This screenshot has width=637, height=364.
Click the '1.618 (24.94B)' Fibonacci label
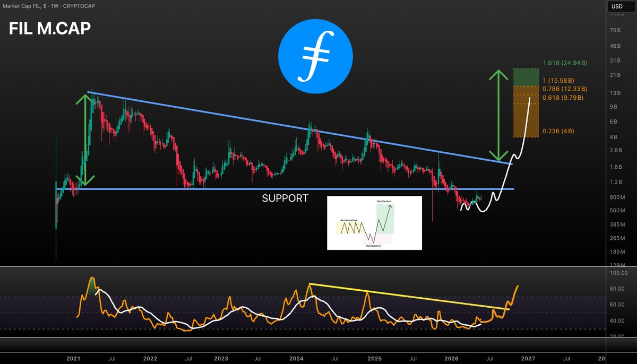[565, 63]
